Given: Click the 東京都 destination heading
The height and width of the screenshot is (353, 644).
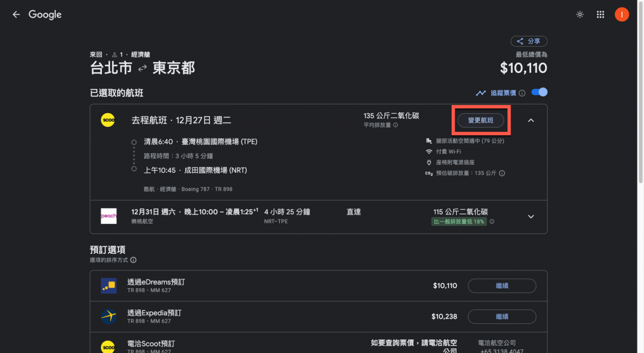Looking at the screenshot, I should click(x=173, y=68).
